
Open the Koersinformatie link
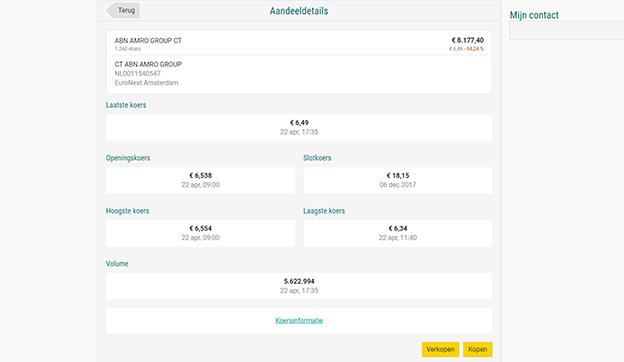click(x=299, y=321)
